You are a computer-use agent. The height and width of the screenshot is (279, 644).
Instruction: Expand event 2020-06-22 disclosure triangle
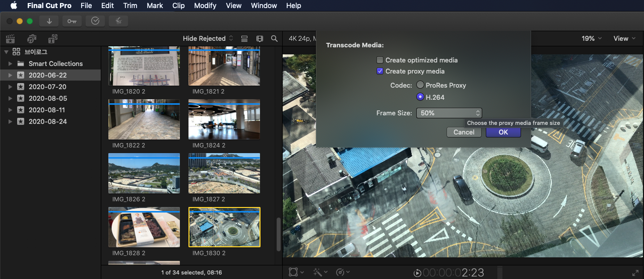pyautogui.click(x=10, y=75)
